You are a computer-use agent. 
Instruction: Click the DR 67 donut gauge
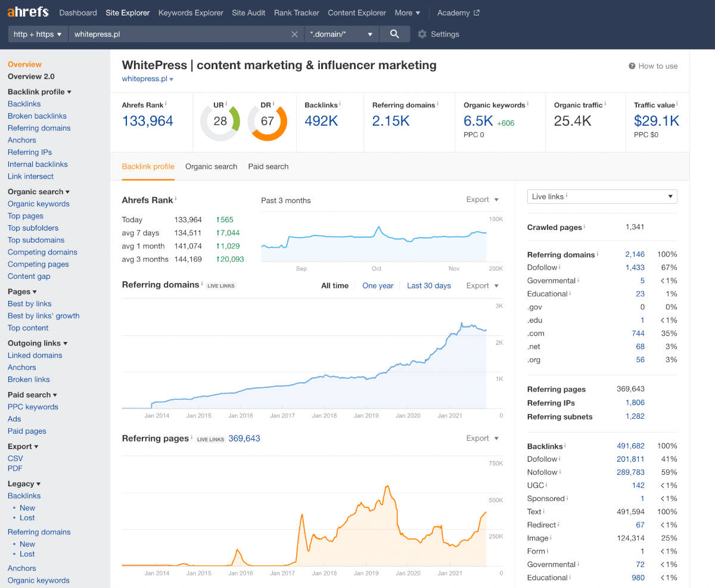point(268,121)
